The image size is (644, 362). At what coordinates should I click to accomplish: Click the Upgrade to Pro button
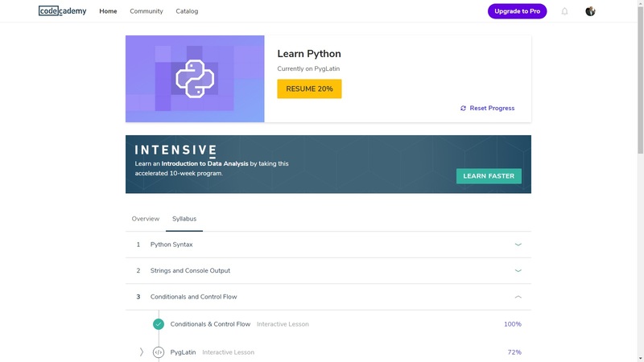point(517,11)
